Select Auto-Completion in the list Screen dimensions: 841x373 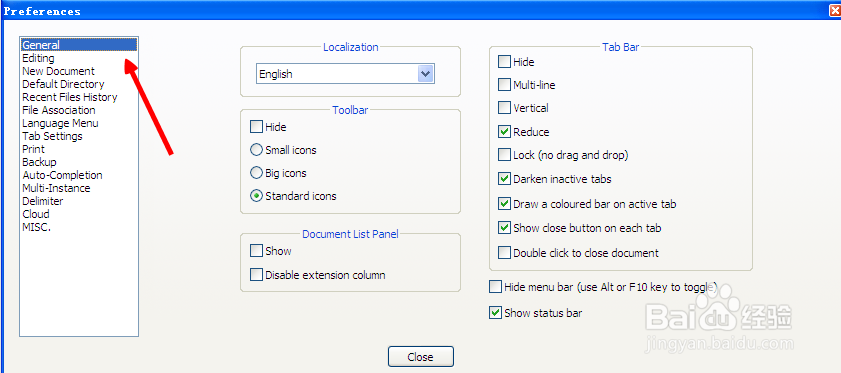point(62,175)
